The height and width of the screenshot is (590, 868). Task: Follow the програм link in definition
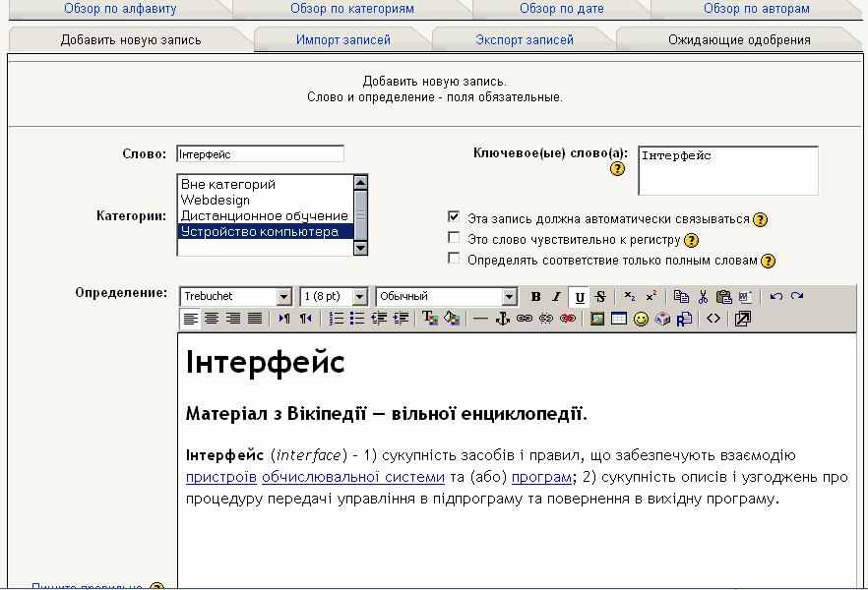(541, 477)
